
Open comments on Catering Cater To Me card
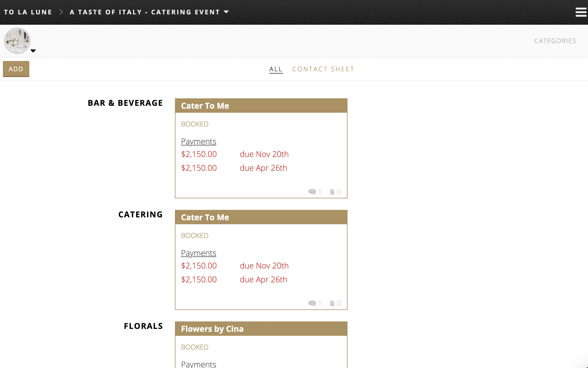click(312, 303)
